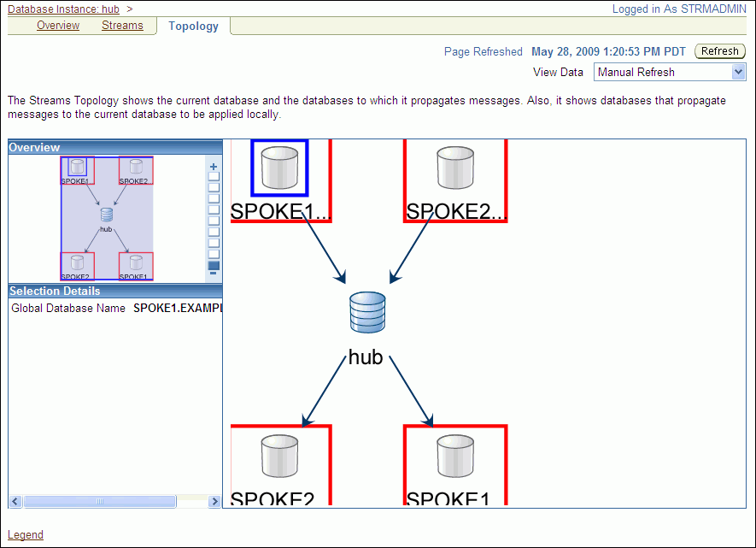Select the bottom-left SPOKE2 destination database cylinder

tap(279, 456)
